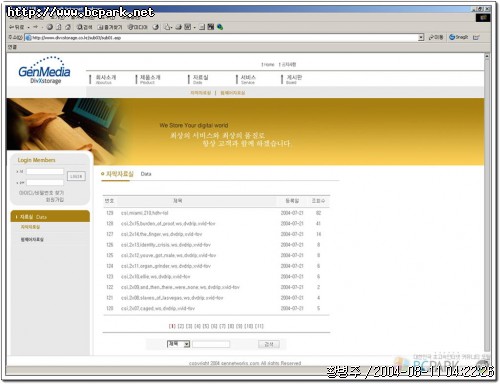
Task: Open the search-by 제목 dropdown
Action: 178,344
